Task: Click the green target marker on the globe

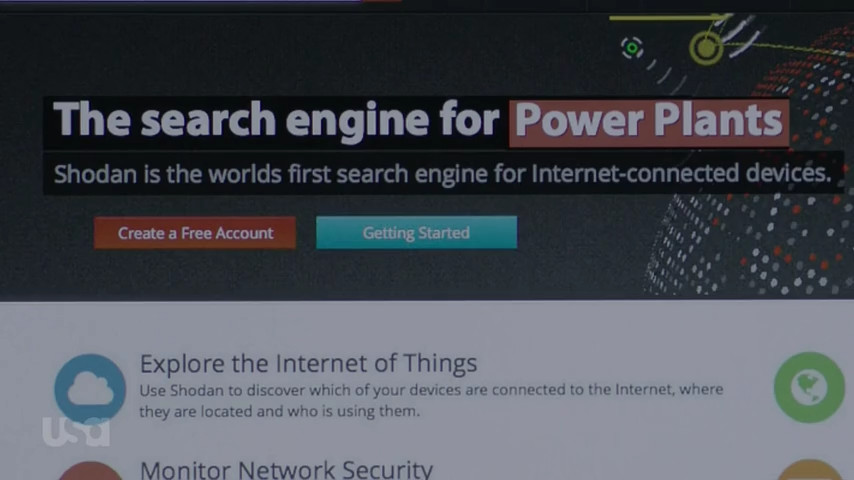Action: pos(632,48)
